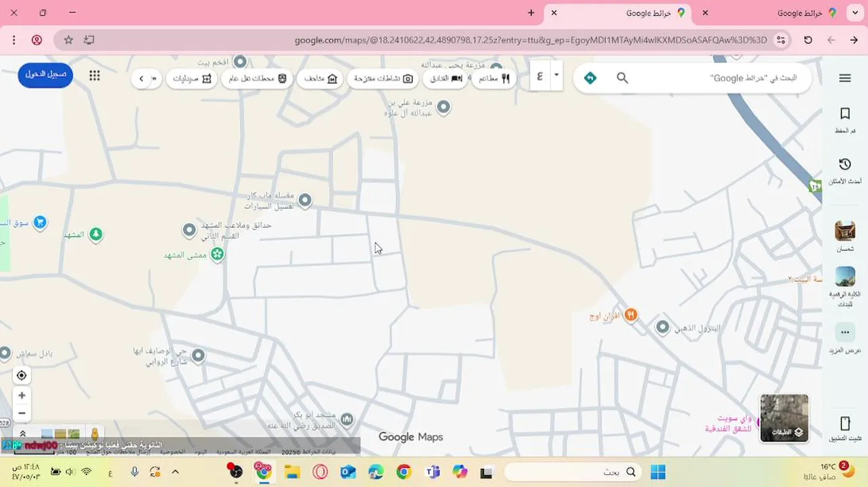Click the بادل سماش place marker

pyautogui.click(x=5, y=352)
